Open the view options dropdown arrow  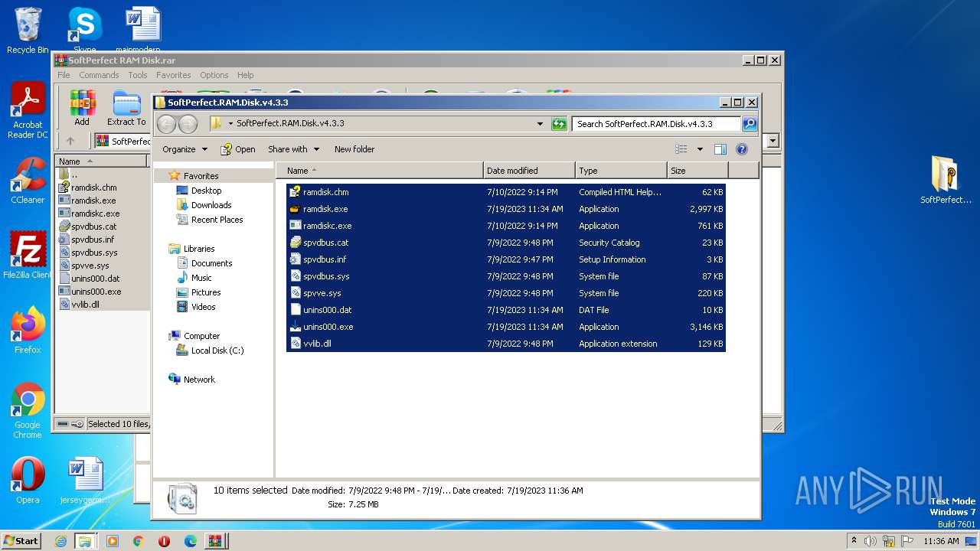pyautogui.click(x=700, y=149)
